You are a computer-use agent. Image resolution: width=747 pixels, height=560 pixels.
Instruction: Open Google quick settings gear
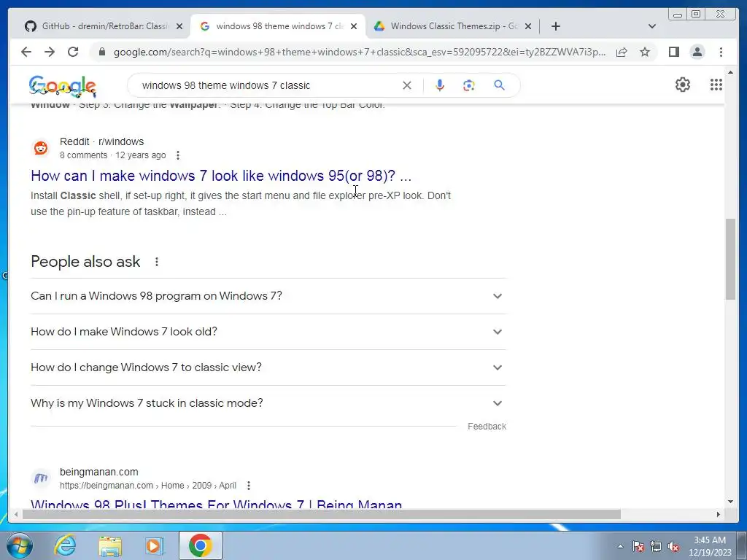tap(683, 85)
